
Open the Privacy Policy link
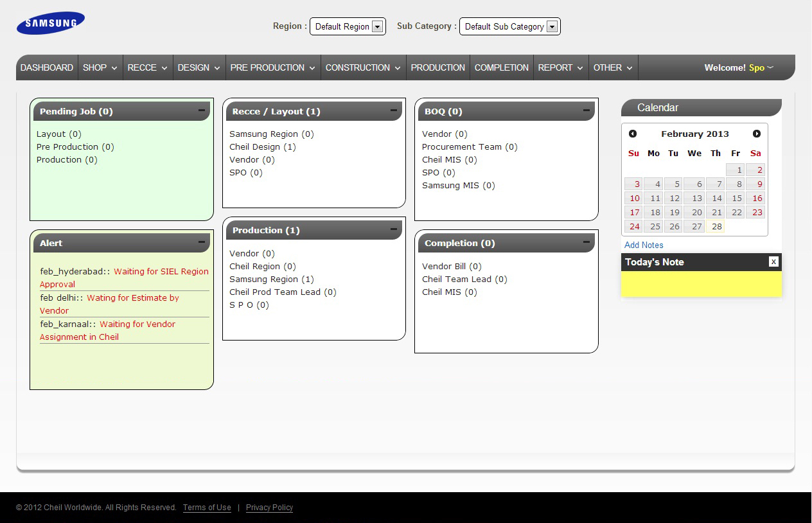269,508
